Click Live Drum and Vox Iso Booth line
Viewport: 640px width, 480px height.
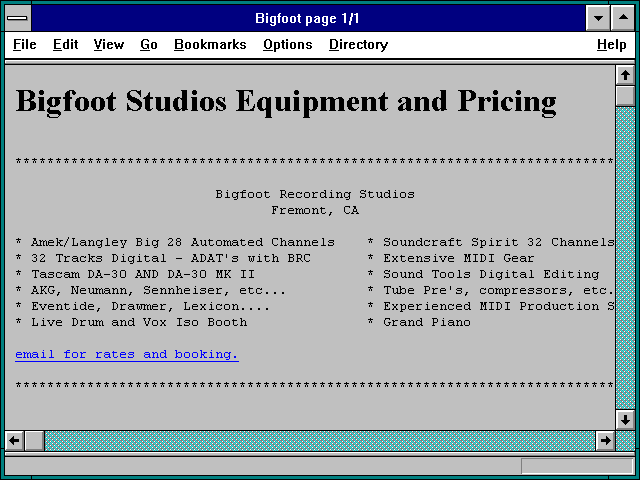tap(131, 322)
